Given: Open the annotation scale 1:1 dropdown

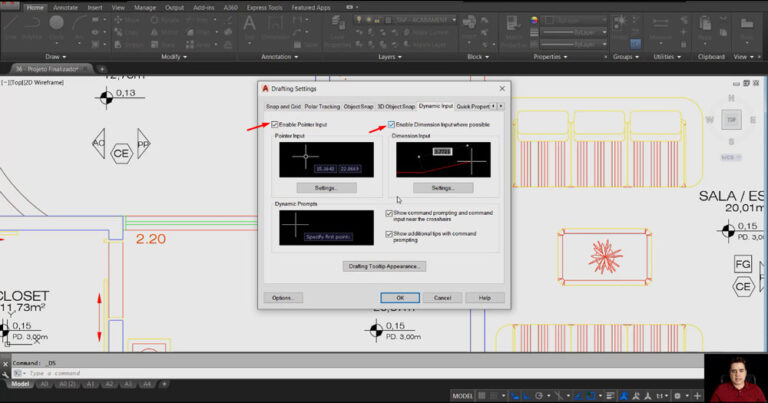Looking at the screenshot, I should [663, 396].
